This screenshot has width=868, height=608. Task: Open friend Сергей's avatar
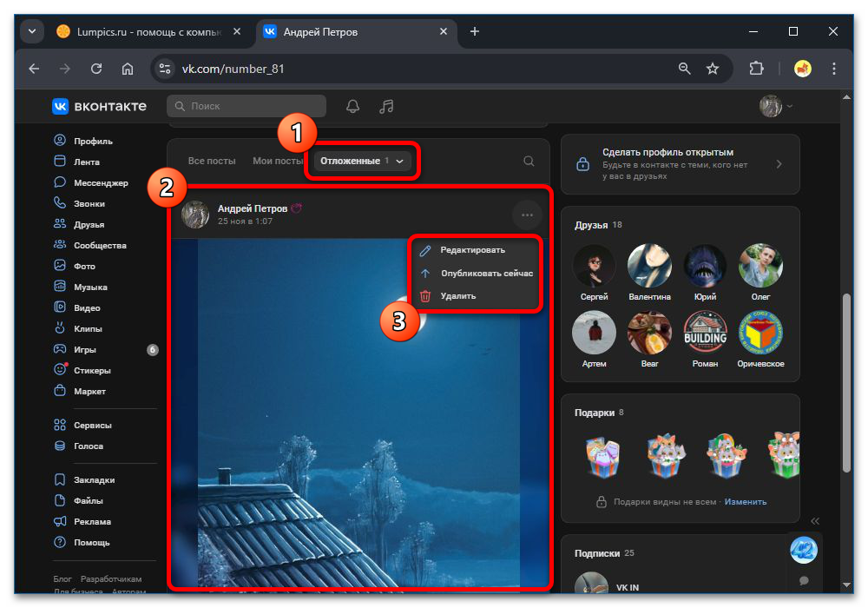pos(594,266)
